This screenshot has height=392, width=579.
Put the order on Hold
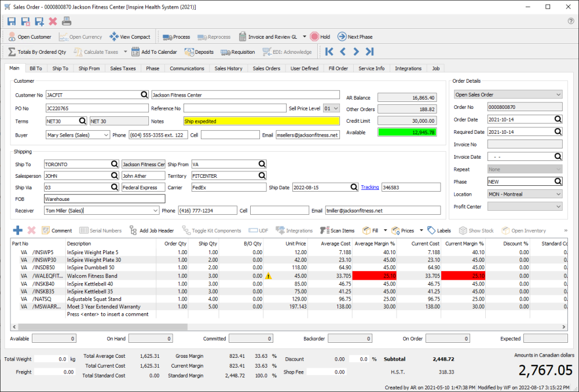(x=320, y=37)
